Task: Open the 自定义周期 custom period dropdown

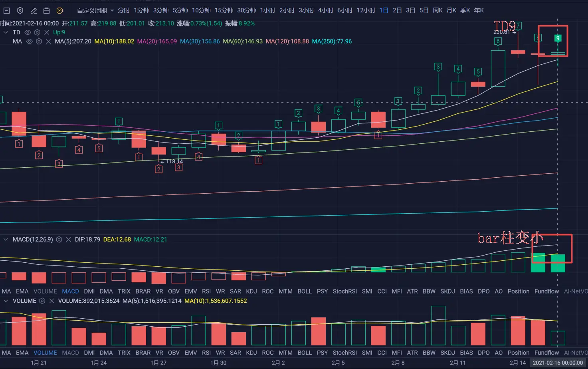Action: pos(95,10)
